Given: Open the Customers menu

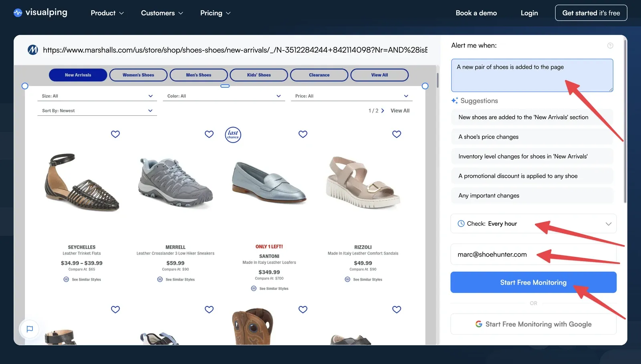Looking at the screenshot, I should tap(162, 13).
